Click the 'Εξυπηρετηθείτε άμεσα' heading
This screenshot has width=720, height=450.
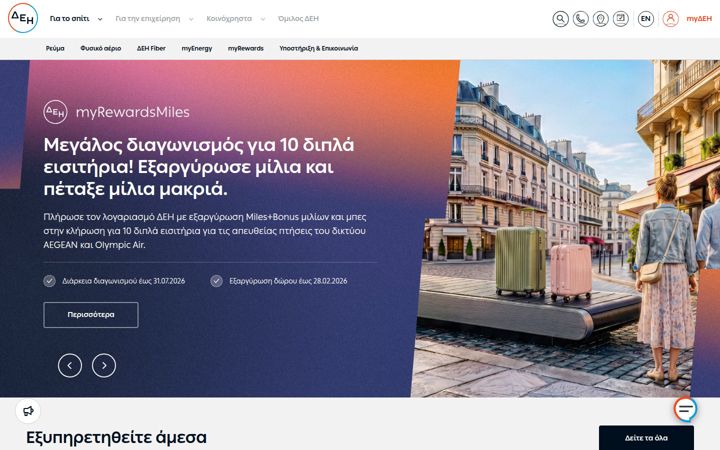(x=116, y=437)
